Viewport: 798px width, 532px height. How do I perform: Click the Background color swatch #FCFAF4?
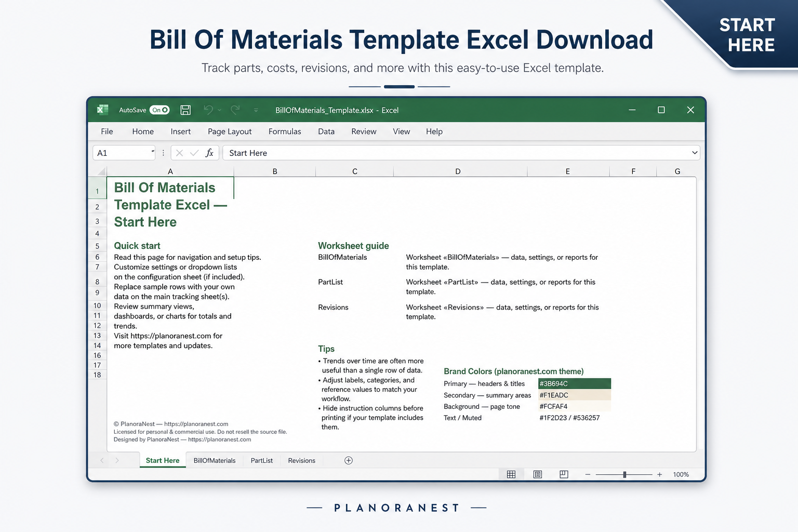pos(575,406)
